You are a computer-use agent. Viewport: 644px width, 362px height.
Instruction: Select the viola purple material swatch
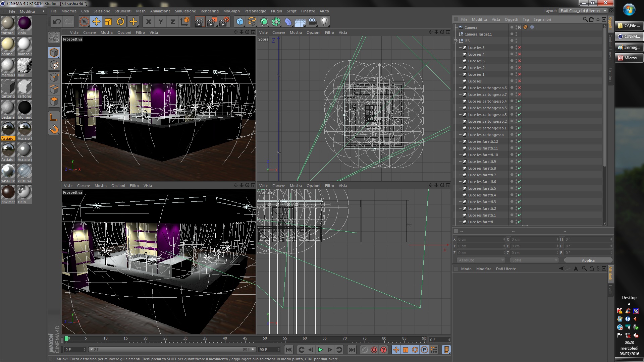point(24,23)
